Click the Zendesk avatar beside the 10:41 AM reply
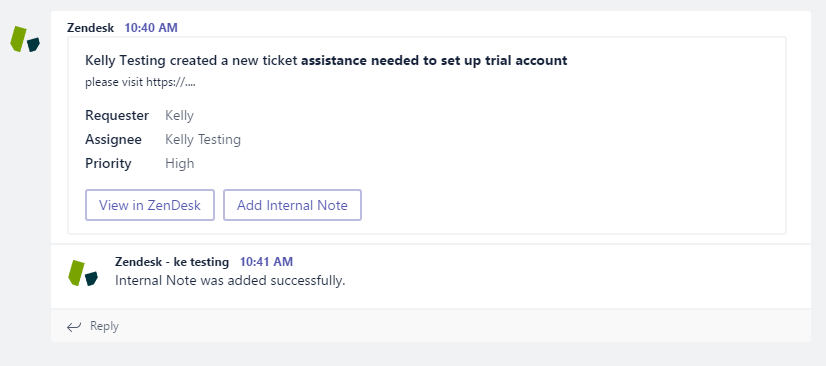Viewport: 826px width, 366px height. pyautogui.click(x=83, y=273)
